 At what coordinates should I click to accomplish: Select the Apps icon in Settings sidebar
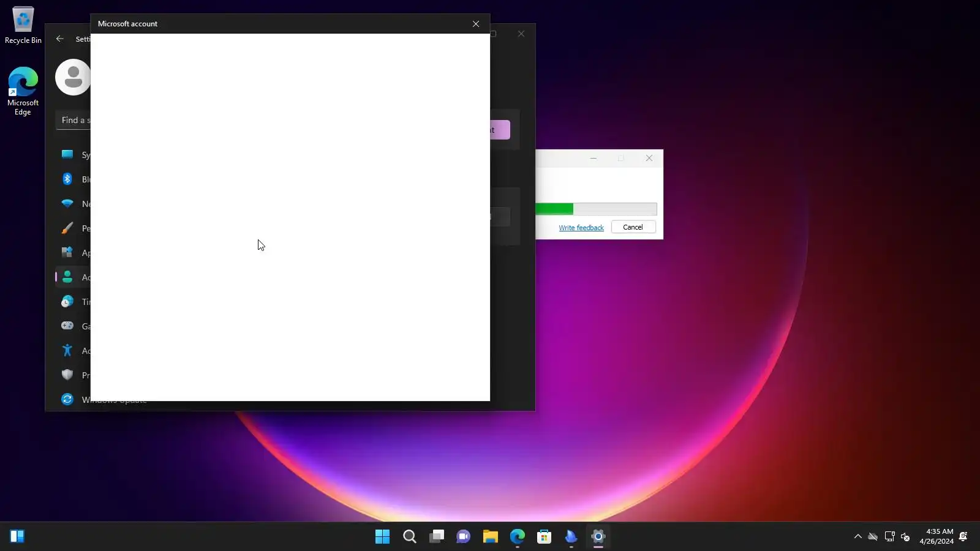tap(67, 253)
